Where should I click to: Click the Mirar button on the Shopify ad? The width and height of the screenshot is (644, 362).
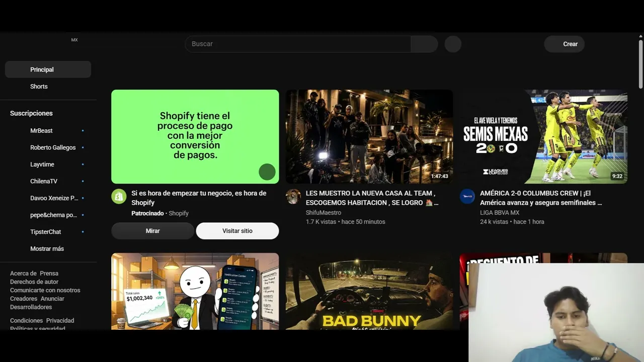(152, 231)
